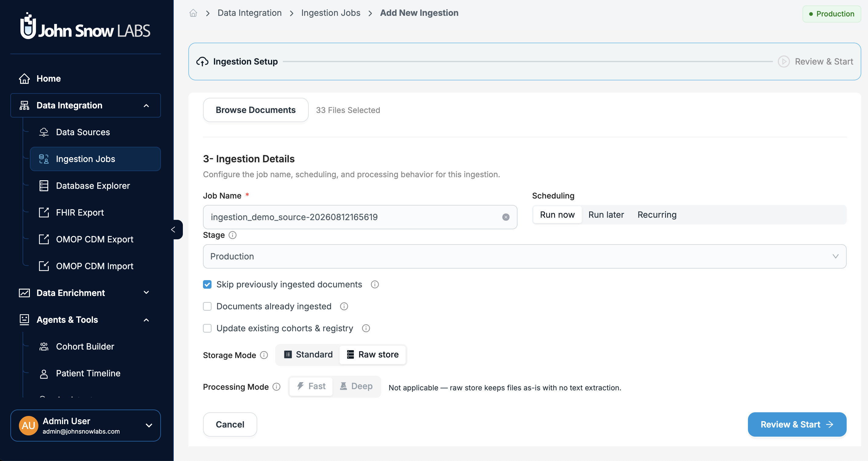Go to Ingestion Jobs in sidebar

tap(95, 159)
